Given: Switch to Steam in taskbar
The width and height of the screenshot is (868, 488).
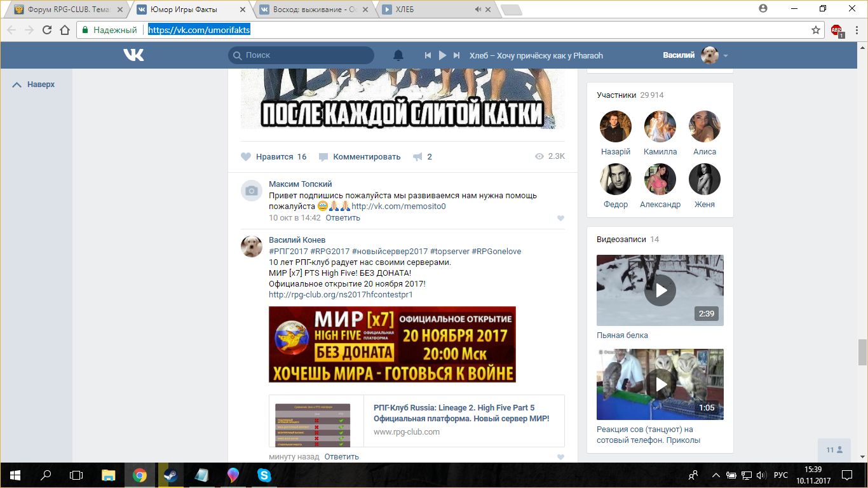Looking at the screenshot, I should point(170,475).
